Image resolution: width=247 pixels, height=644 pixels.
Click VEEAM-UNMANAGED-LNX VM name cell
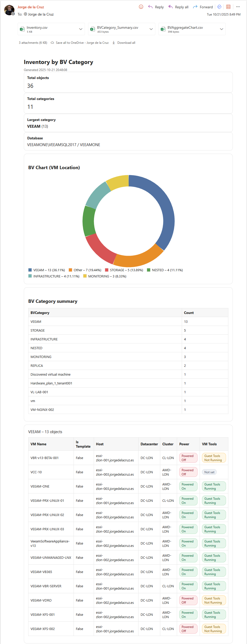click(51, 557)
